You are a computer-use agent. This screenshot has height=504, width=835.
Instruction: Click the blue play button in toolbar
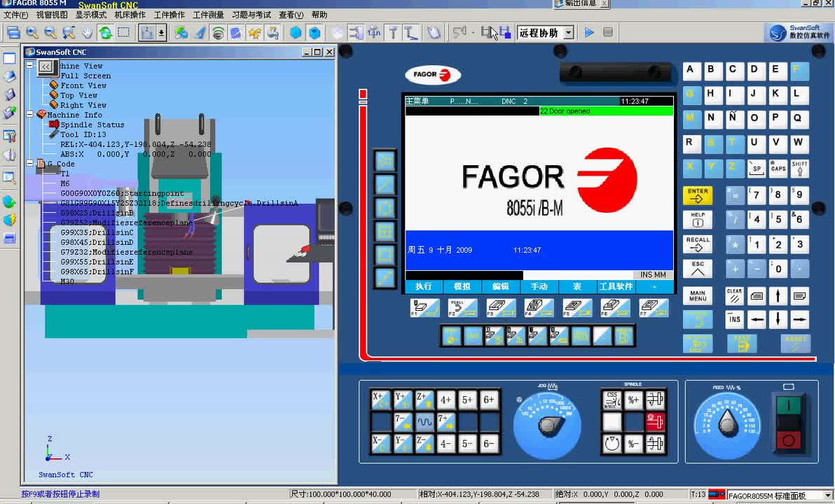589,32
